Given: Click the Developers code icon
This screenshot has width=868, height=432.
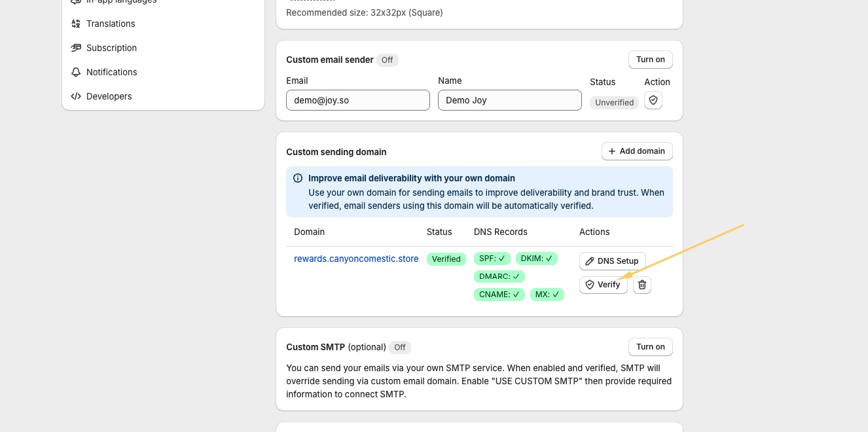Looking at the screenshot, I should coord(76,96).
